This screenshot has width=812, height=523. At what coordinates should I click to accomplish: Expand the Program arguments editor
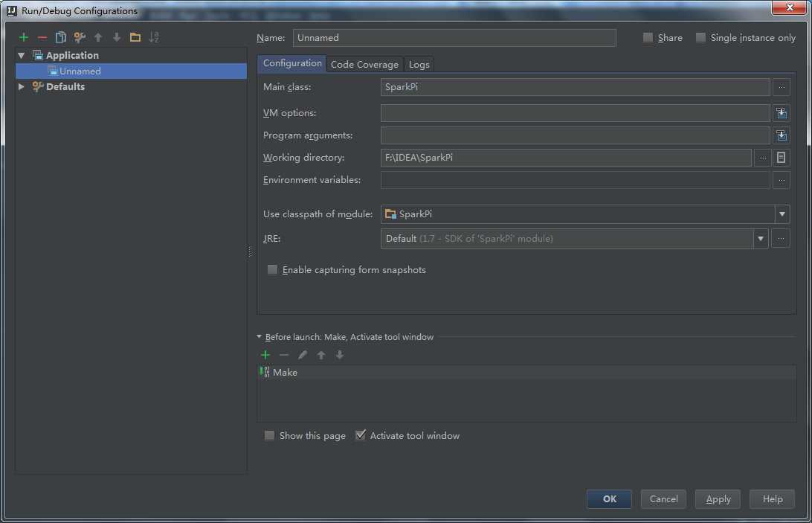coord(782,135)
